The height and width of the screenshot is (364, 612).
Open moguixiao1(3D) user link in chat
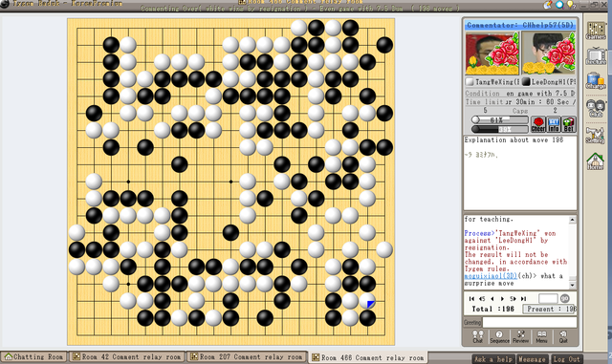tap(491, 276)
